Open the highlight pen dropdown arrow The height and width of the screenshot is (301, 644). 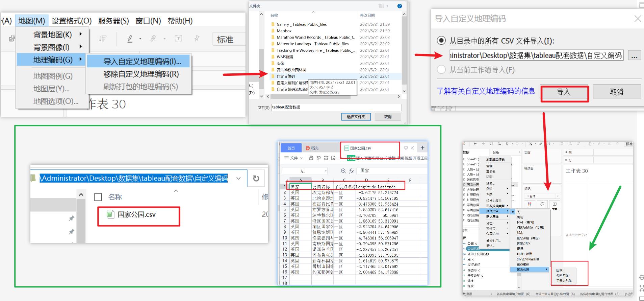pyautogui.click(x=140, y=39)
